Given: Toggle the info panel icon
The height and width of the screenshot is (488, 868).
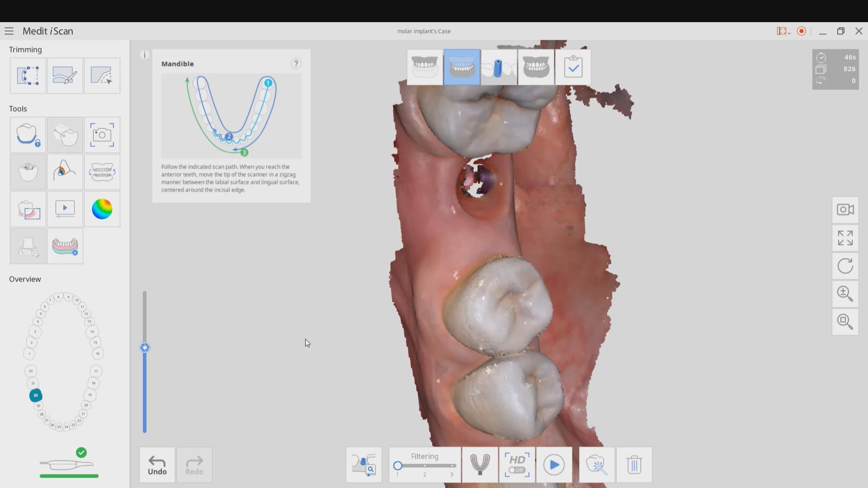Looking at the screenshot, I should coord(145,55).
